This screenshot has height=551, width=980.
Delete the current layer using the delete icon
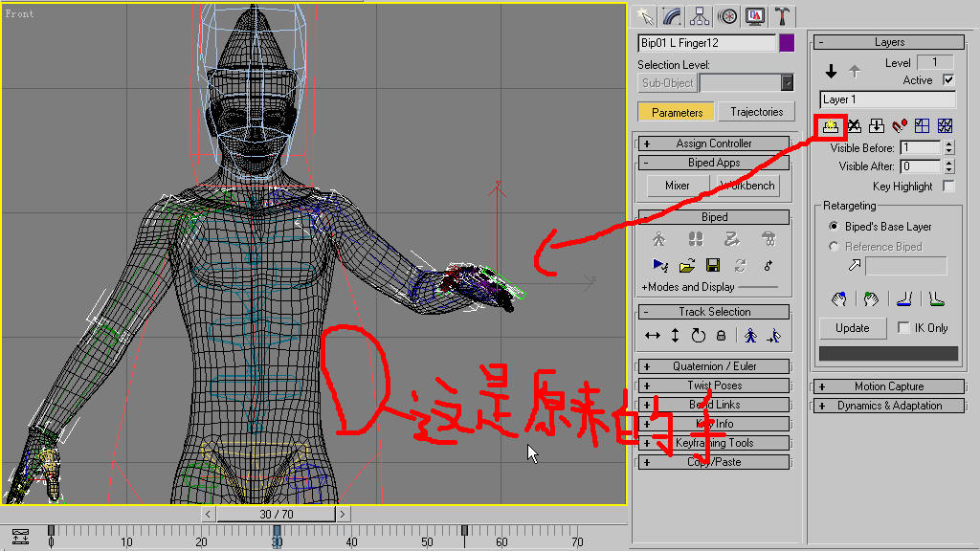854,125
